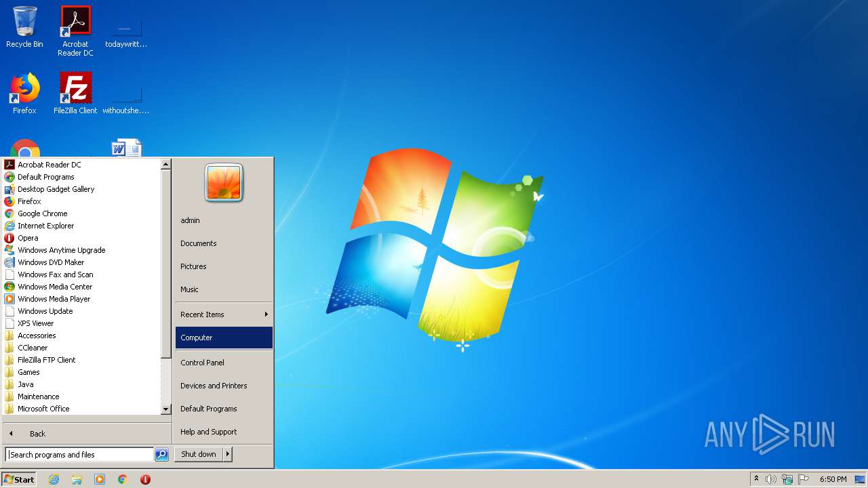Open Control Panel from the Start menu
This screenshot has height=488, width=868.
tap(224, 363)
